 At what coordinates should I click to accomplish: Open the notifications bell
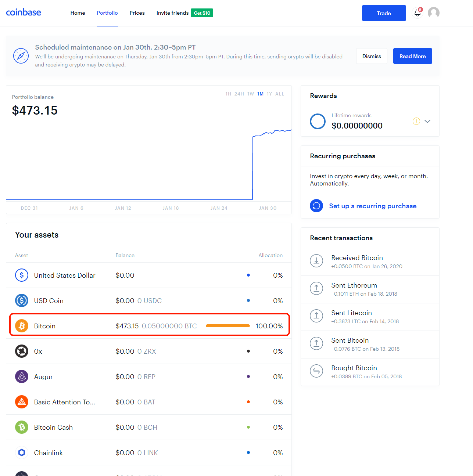click(418, 13)
